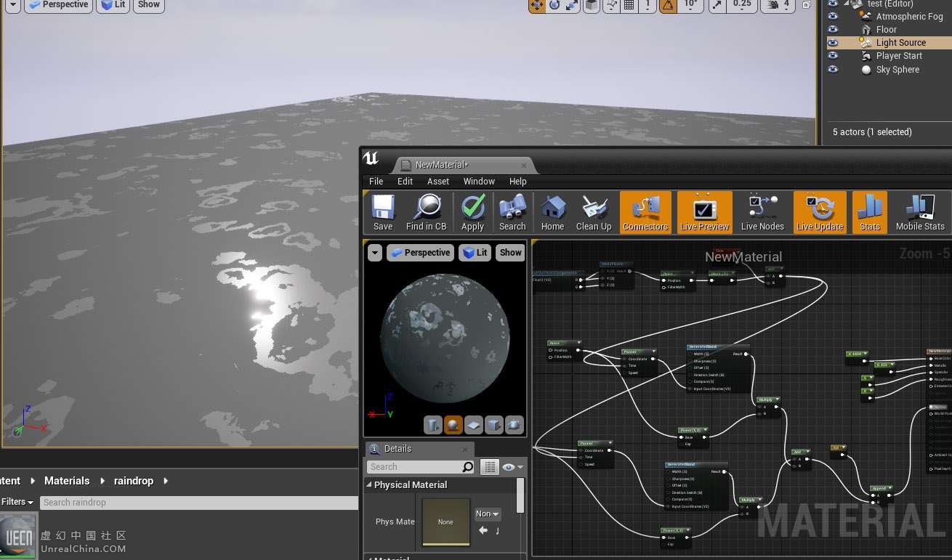The width and height of the screenshot is (952, 560).
Task: Select rotate gizmo tool in main viewport
Action: (554, 5)
